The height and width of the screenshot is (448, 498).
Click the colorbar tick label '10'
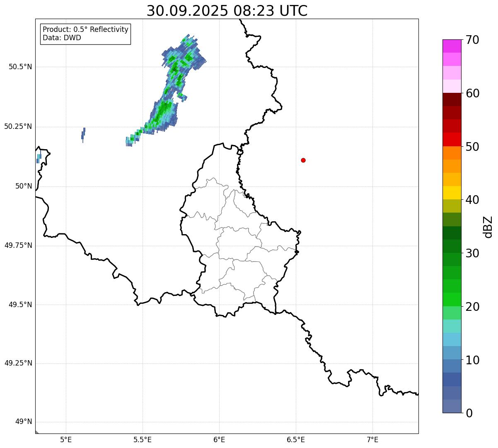pyautogui.click(x=473, y=360)
